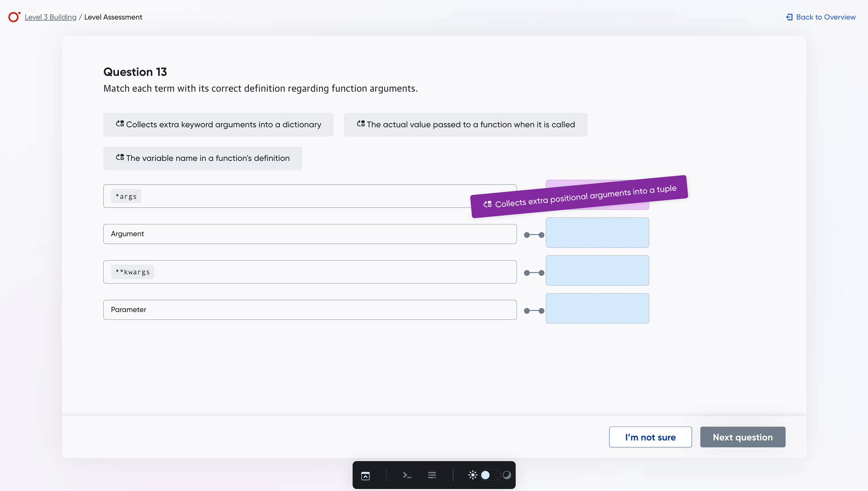Screen dimensions: 868x491
Task: Click the red circle logo icon
Action: point(14,17)
